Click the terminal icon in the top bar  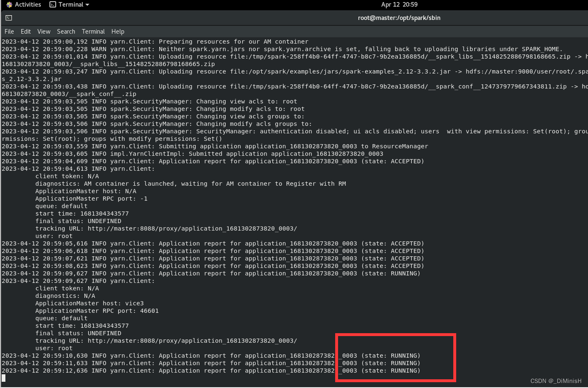[x=53, y=5]
